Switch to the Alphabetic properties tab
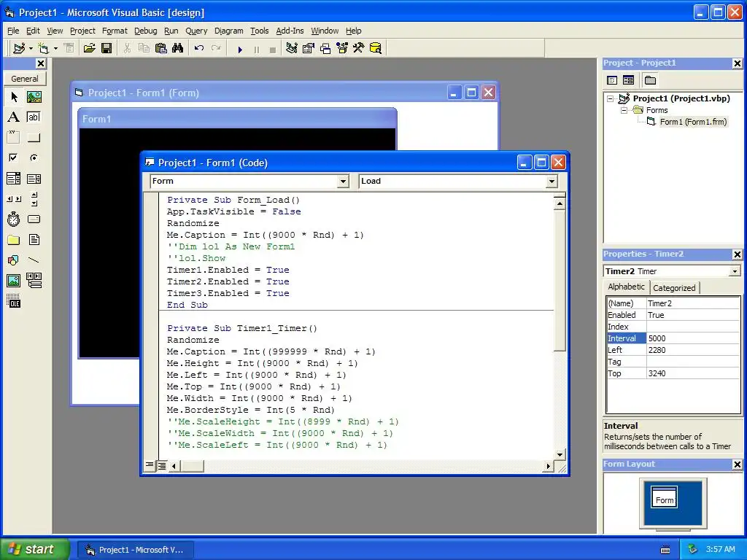Viewport: 747px width, 560px height. [626, 287]
